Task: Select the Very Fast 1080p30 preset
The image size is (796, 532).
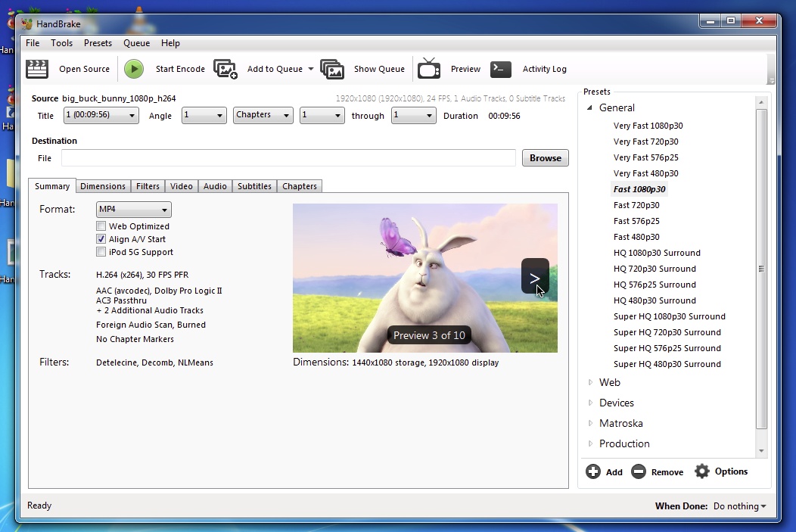Action: click(648, 126)
